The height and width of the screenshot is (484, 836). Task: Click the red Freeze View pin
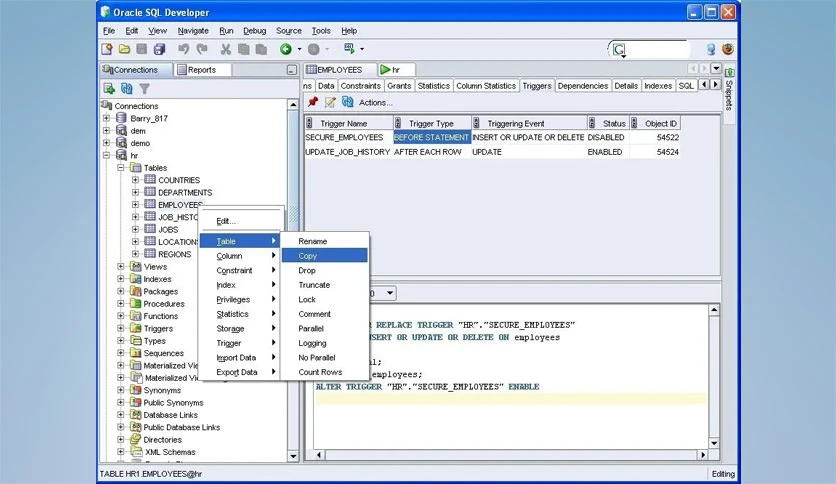(x=312, y=102)
